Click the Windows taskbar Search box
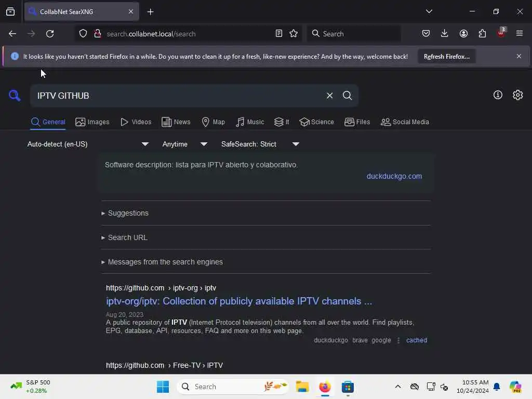Screen dimensions: 532x399 click(233, 387)
